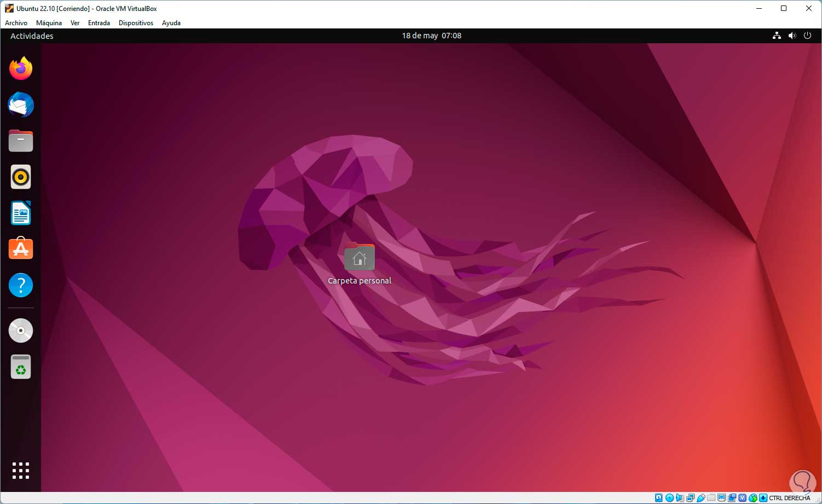
Task: Show applications grid button
Action: pos(21,471)
